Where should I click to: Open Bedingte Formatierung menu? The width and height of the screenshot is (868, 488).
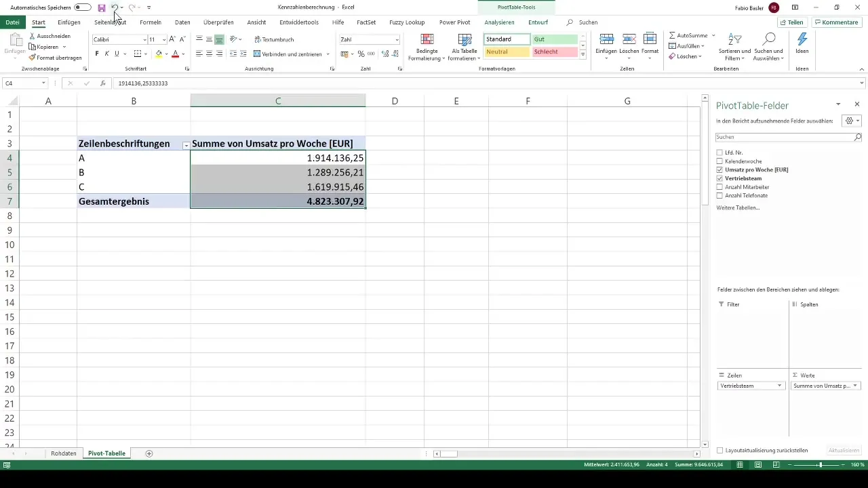427,47
